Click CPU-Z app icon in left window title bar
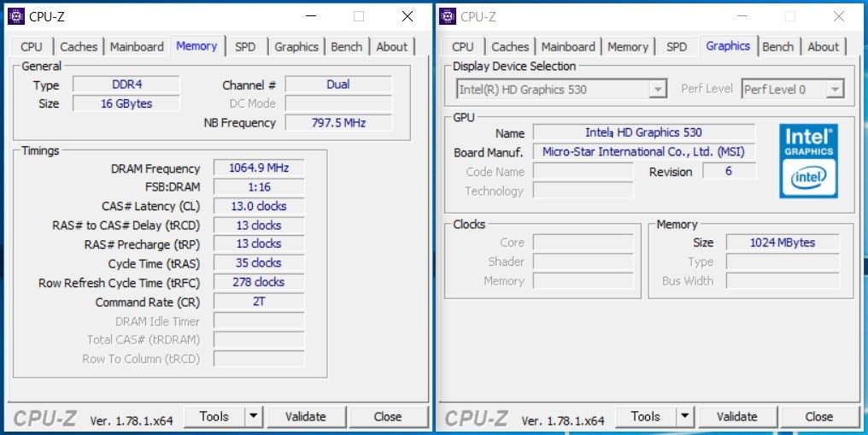The height and width of the screenshot is (435, 868). pyautogui.click(x=16, y=16)
